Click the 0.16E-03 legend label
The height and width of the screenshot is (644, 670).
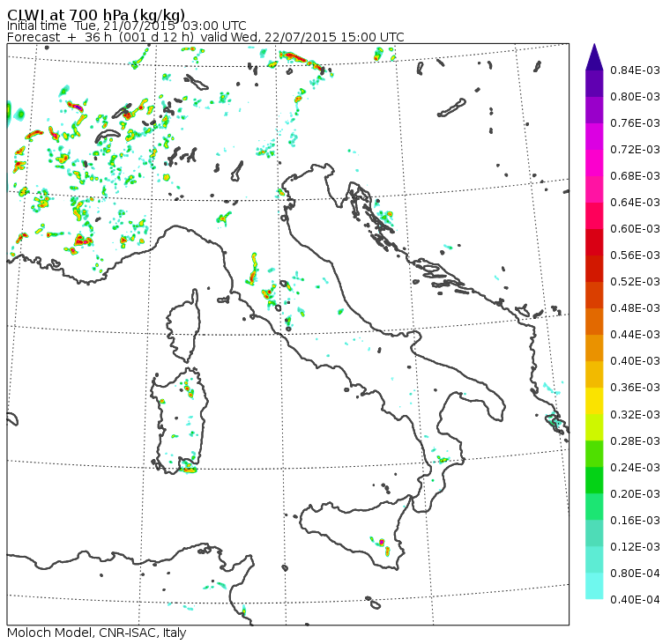[635, 521]
